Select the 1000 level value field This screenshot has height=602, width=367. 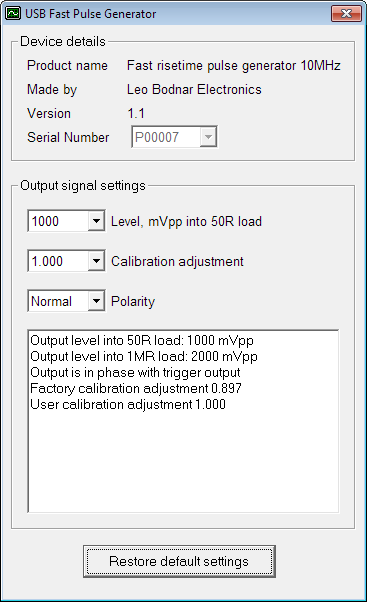click(58, 221)
